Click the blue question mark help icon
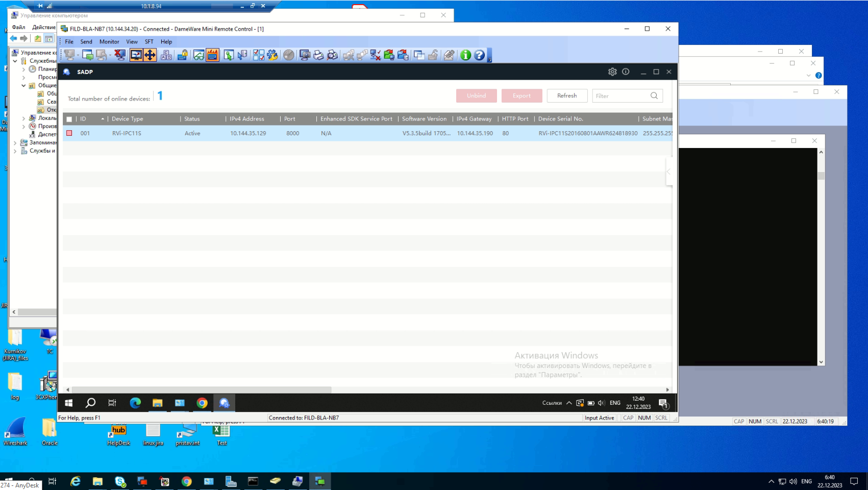Image resolution: width=868 pixels, height=490 pixels. tap(479, 55)
